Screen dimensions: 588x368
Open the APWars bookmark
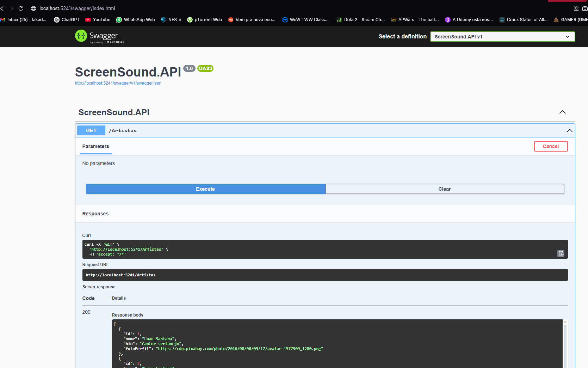click(415, 20)
